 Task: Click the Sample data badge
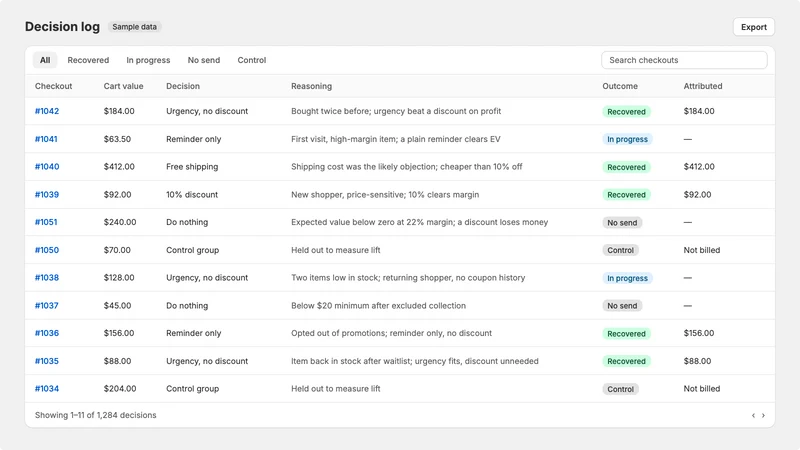[x=134, y=27]
